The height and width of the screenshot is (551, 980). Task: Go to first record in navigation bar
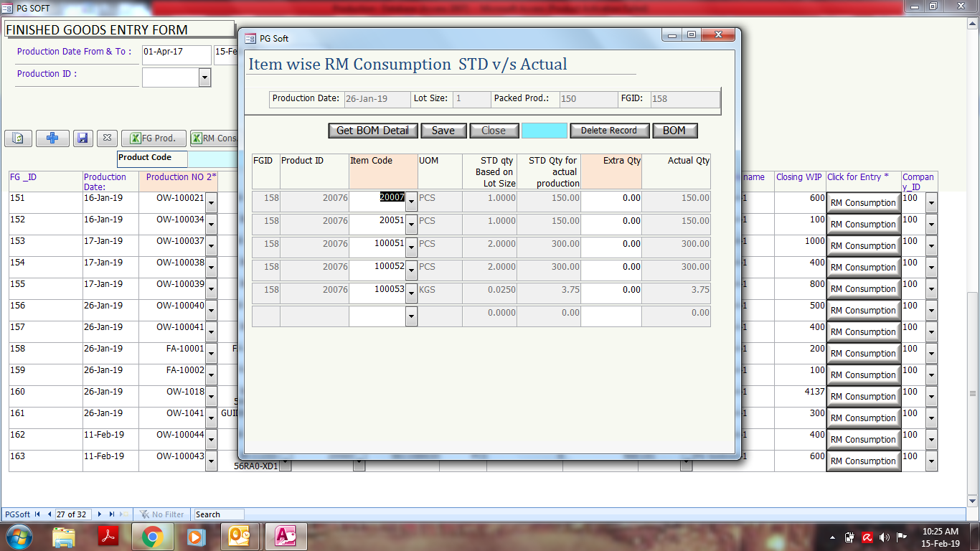37,514
